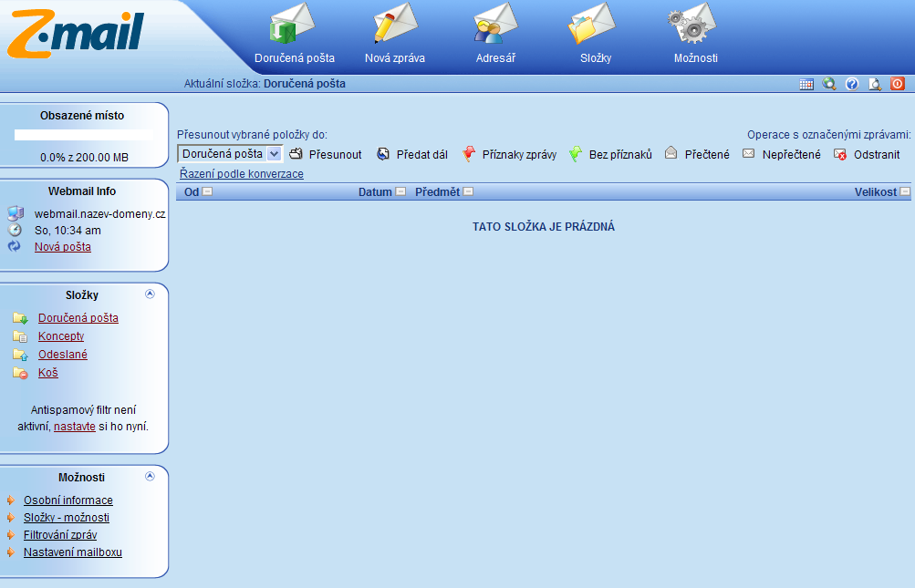Screen dimensions: 915x588
Task: Toggle sort box next to Datum column
Action: [400, 192]
